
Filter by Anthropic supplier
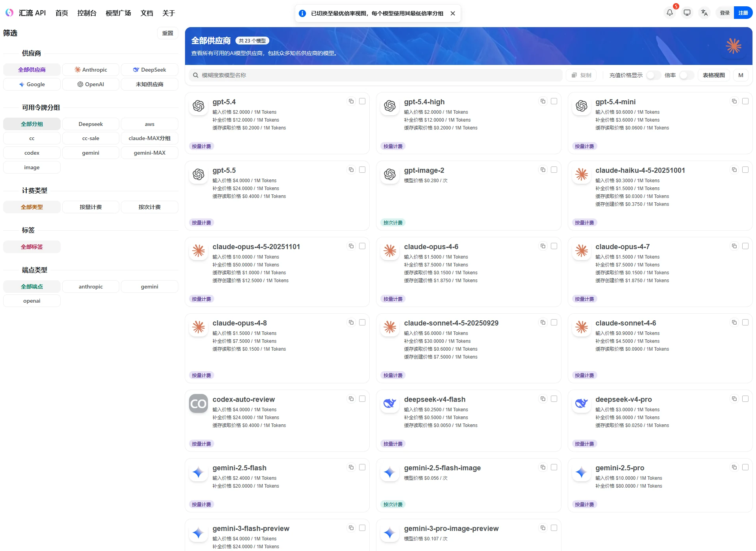coord(91,70)
